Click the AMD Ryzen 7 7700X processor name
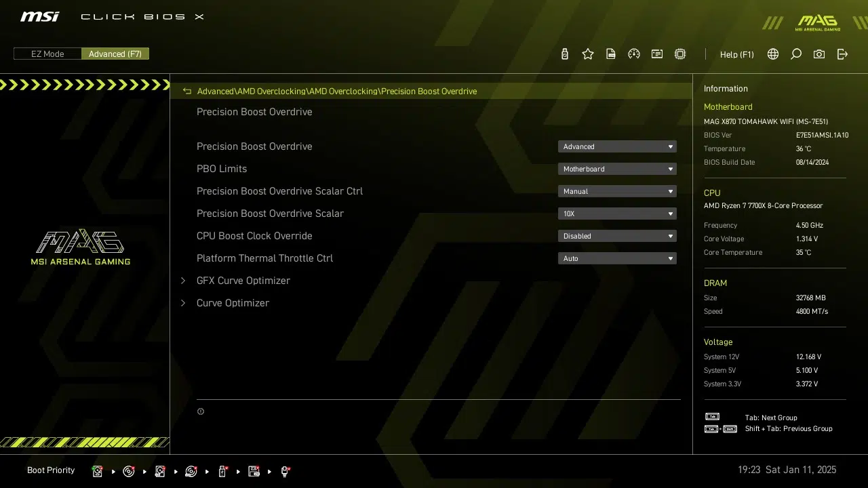 click(763, 206)
